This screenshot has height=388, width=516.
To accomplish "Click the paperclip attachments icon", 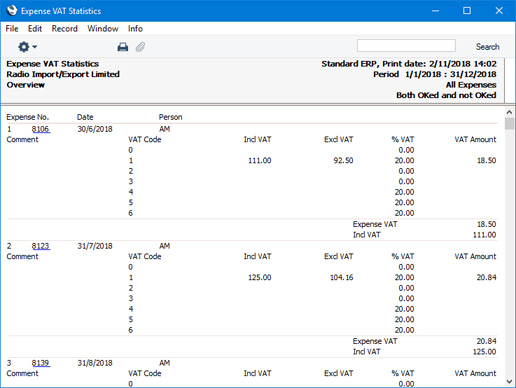I will tap(140, 47).
